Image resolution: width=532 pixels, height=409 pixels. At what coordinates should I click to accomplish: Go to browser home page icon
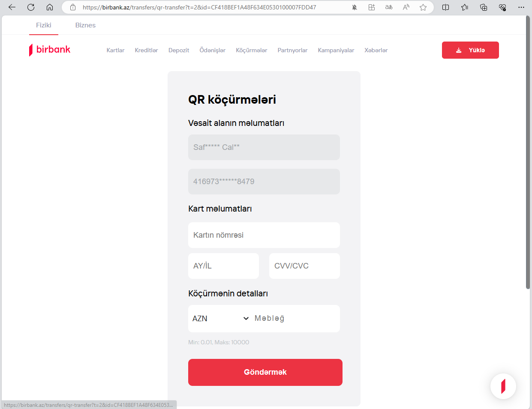pyautogui.click(x=50, y=7)
